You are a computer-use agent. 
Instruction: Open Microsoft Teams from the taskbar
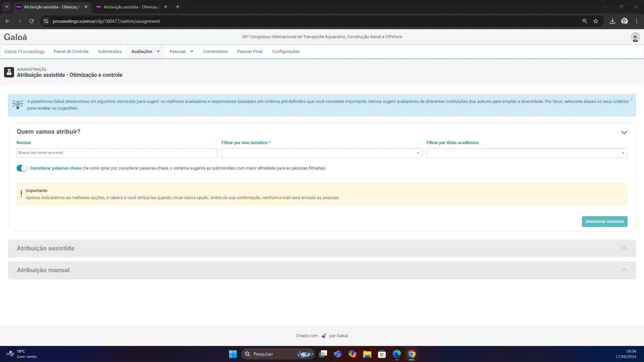(x=337, y=354)
